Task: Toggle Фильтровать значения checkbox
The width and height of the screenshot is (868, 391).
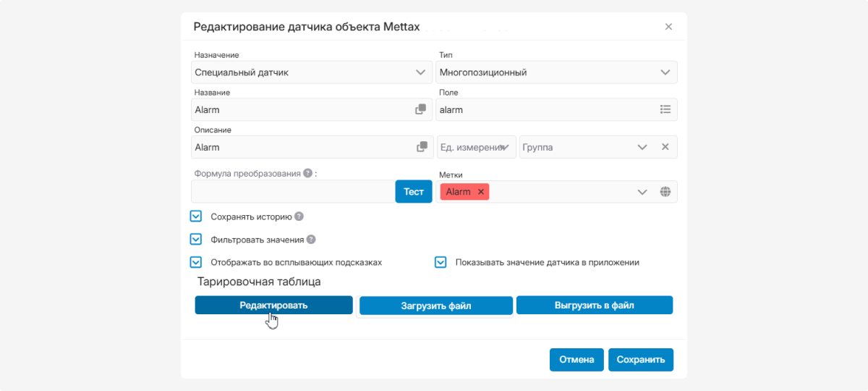Action: (x=196, y=239)
